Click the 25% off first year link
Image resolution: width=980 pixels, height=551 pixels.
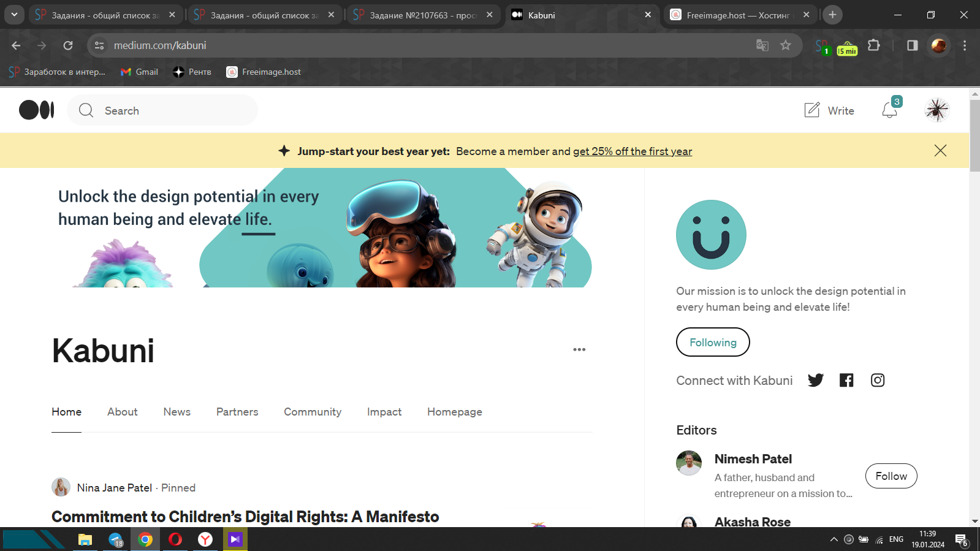click(632, 151)
